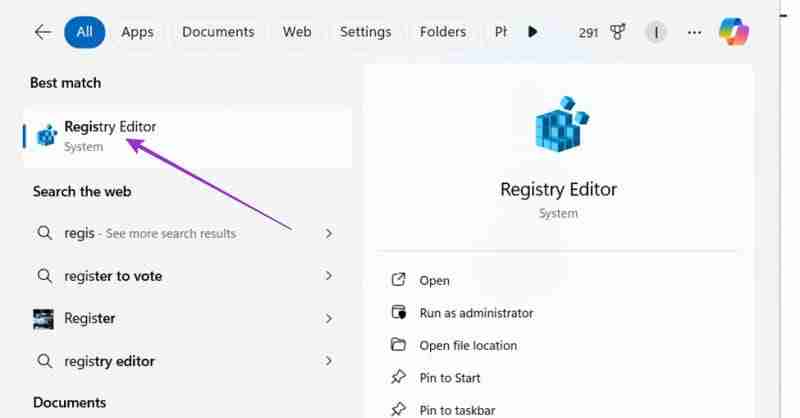Screen dimensions: 800x418
Task: Click the Run as administrator shield icon
Action: click(x=398, y=312)
